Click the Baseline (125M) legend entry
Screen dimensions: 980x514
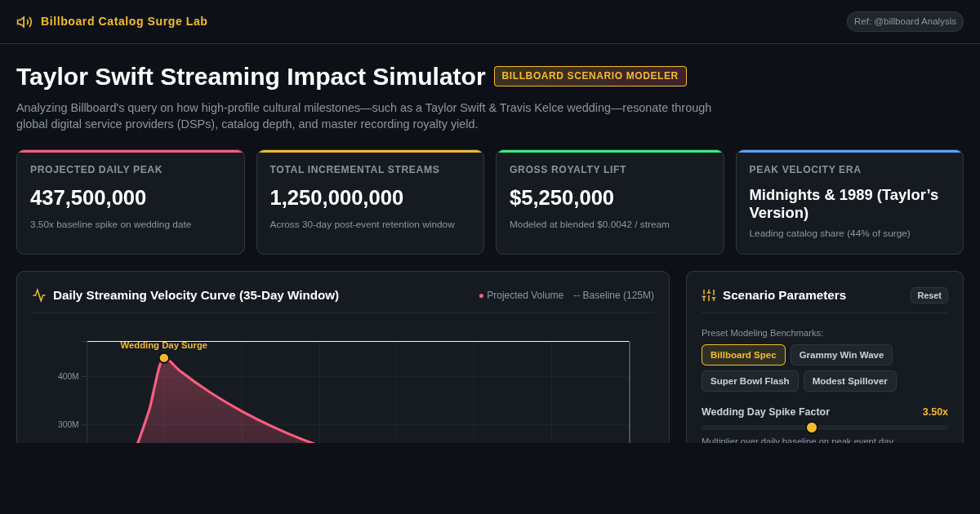(x=613, y=295)
